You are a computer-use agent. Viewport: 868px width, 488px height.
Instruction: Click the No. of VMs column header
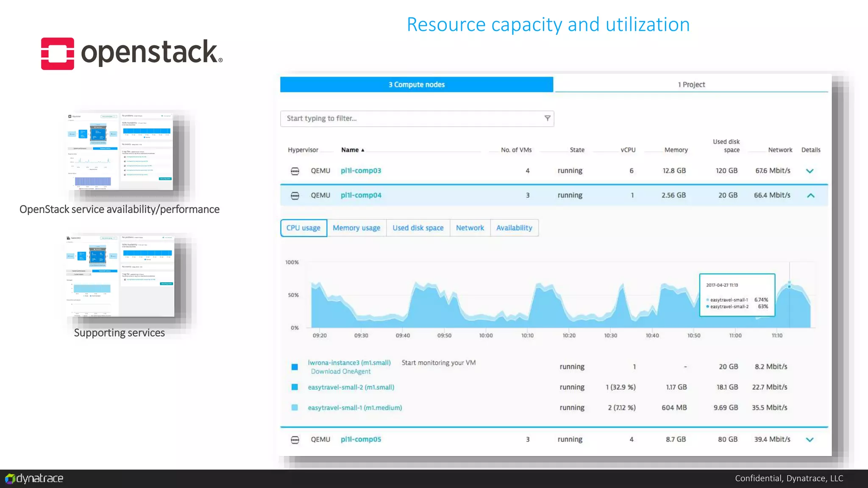(516, 150)
